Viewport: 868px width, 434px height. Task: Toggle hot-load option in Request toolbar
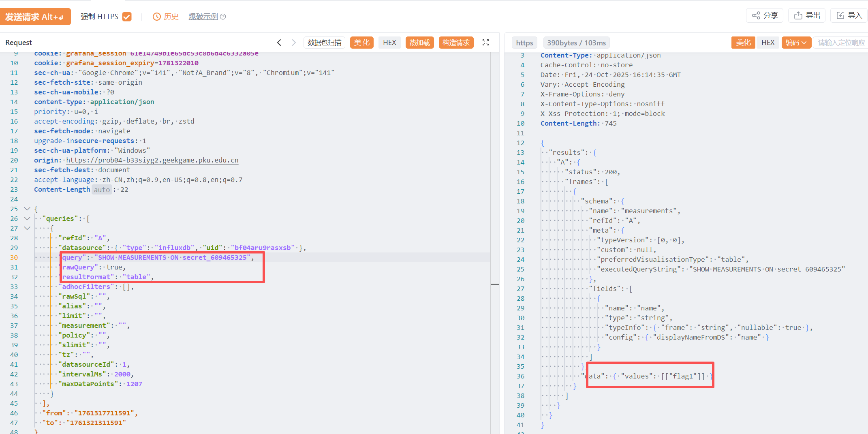pos(419,43)
